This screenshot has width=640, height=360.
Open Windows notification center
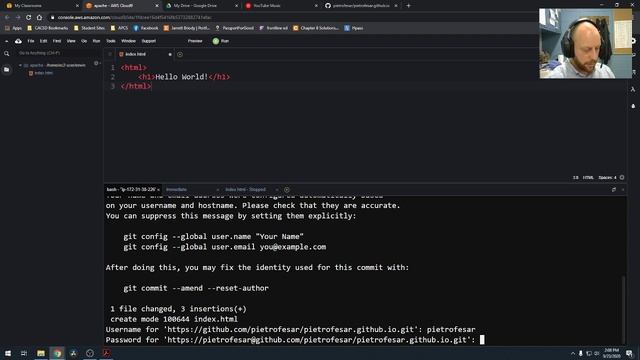pos(629,353)
